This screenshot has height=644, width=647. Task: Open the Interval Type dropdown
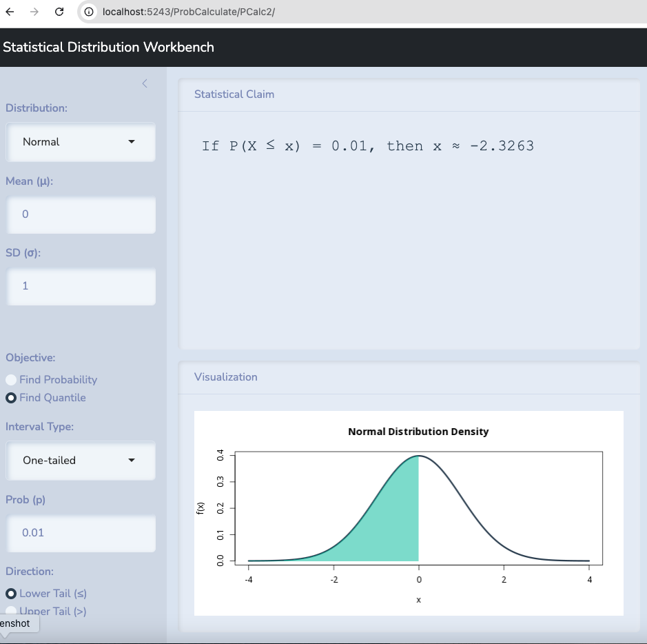pyautogui.click(x=81, y=461)
